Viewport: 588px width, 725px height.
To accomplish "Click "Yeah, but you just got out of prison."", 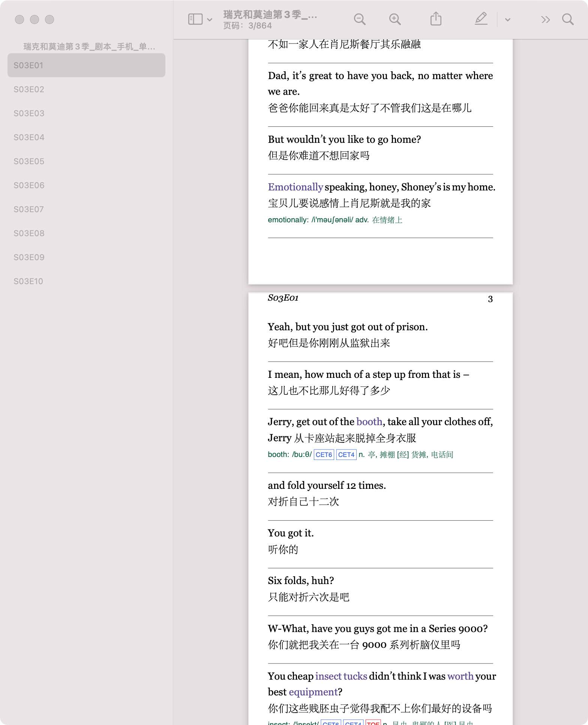I will click(x=348, y=327).
